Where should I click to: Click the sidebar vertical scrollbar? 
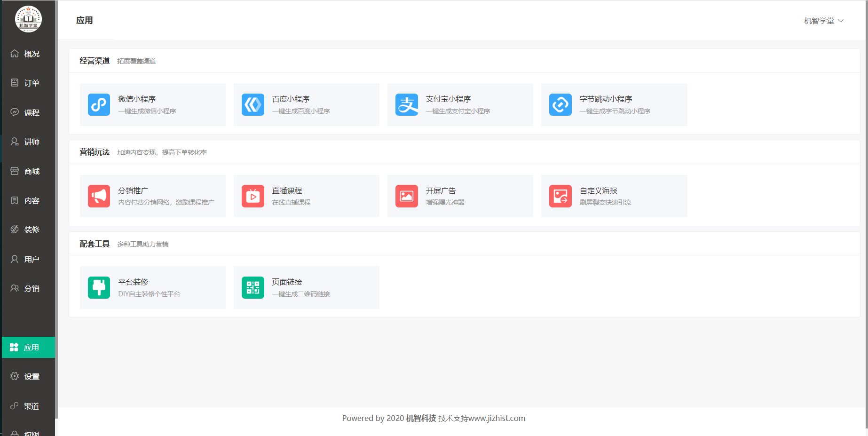tap(56, 209)
